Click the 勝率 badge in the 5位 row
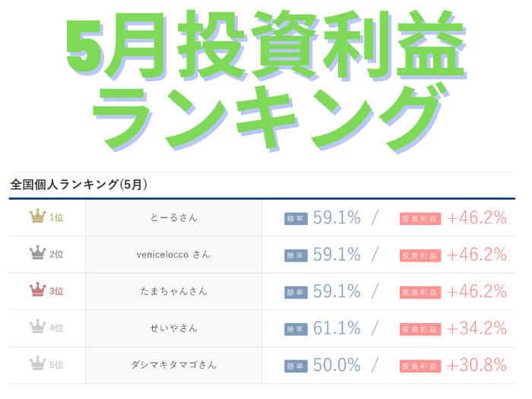The width and height of the screenshot is (532, 399). click(x=296, y=366)
